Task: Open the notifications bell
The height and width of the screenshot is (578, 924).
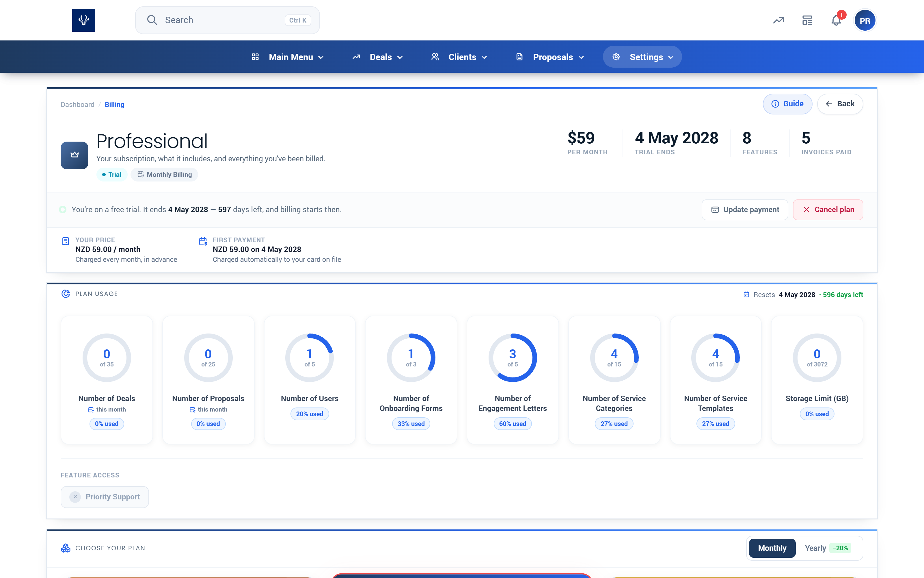Action: click(836, 20)
